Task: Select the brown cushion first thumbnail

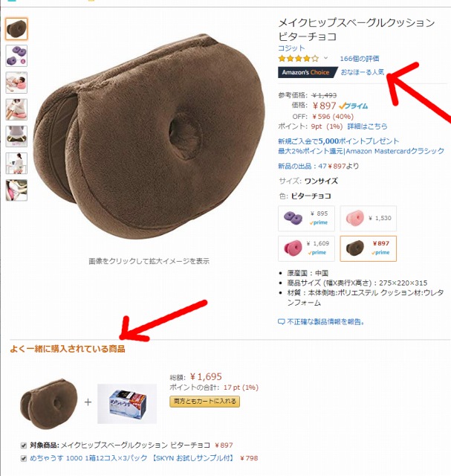Action: pos(16,29)
